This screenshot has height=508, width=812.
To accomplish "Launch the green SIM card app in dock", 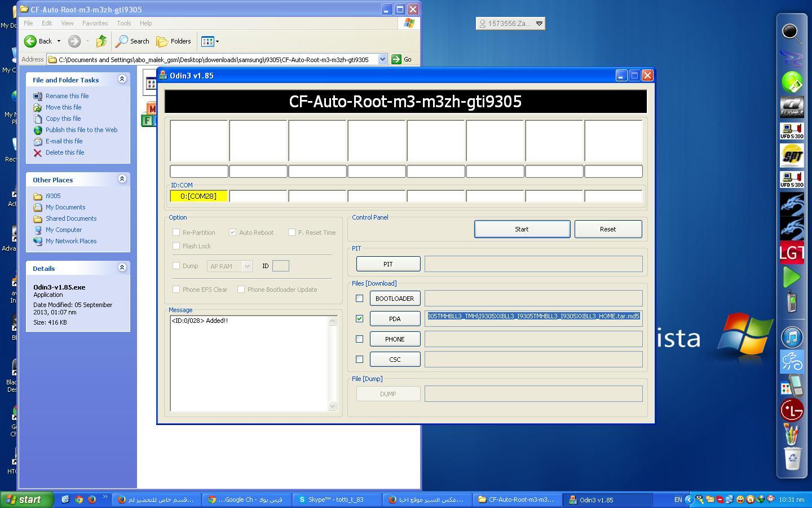I will coord(792,82).
